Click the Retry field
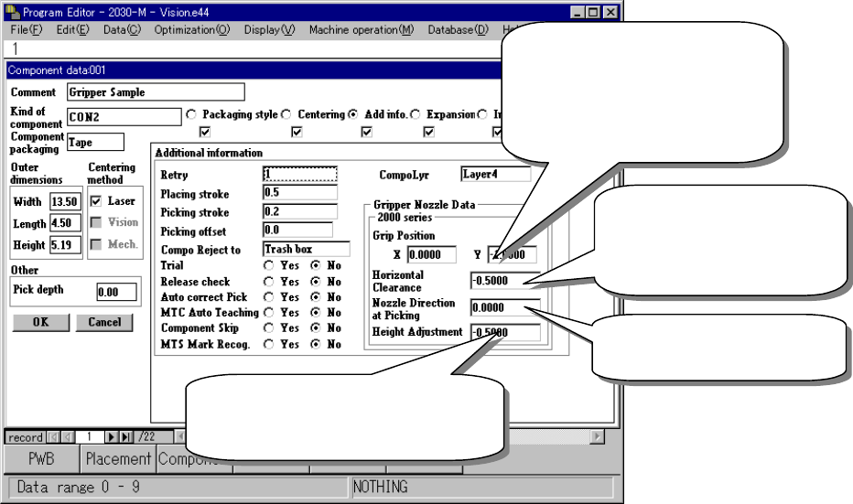This screenshot has width=853, height=504. click(300, 174)
